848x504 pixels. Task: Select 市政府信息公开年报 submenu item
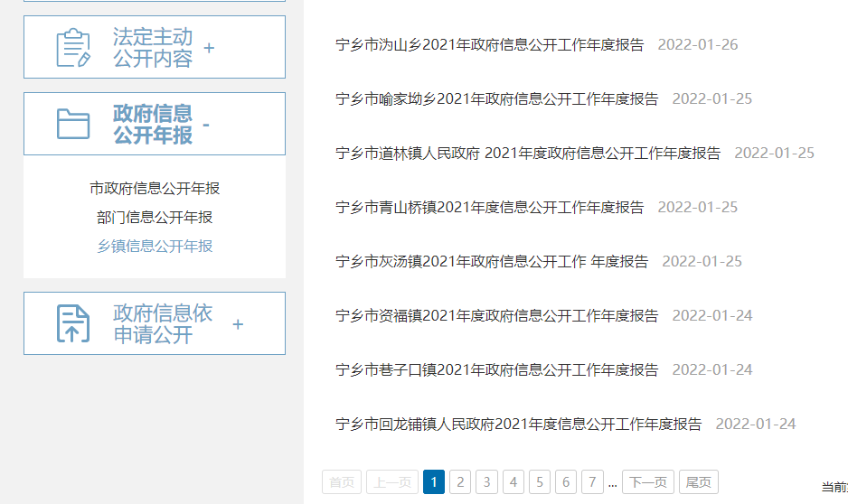[155, 189]
